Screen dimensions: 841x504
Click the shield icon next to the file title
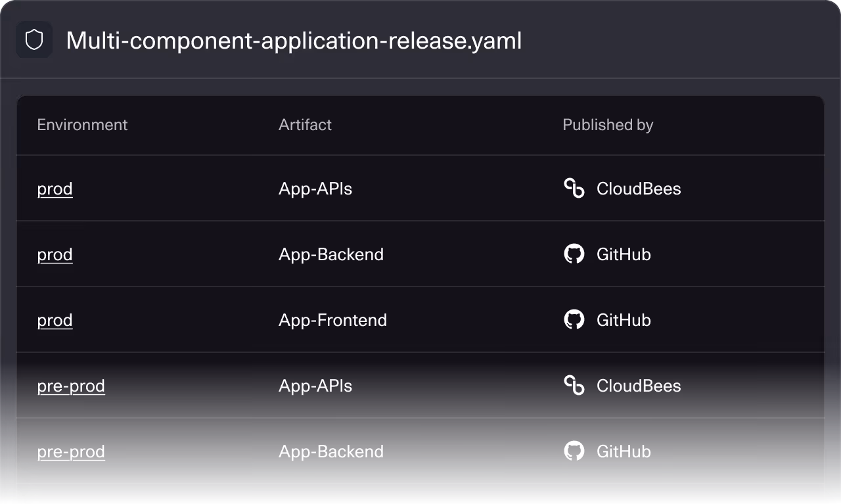[x=34, y=39]
